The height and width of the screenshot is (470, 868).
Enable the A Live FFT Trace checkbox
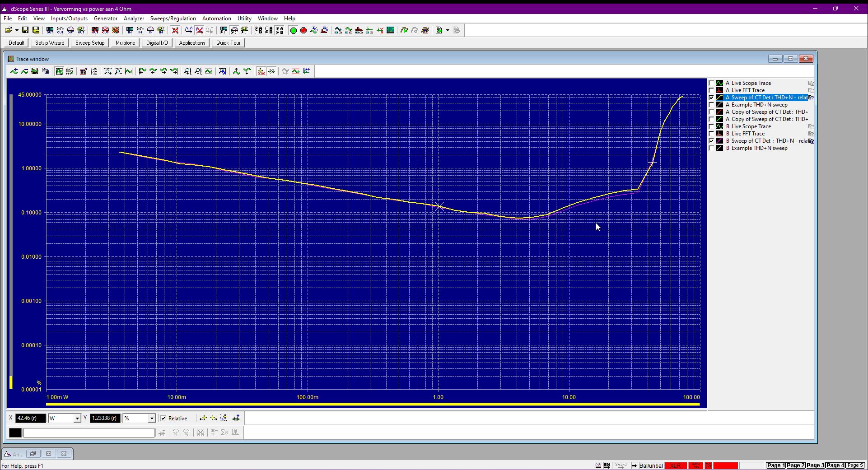(x=712, y=90)
